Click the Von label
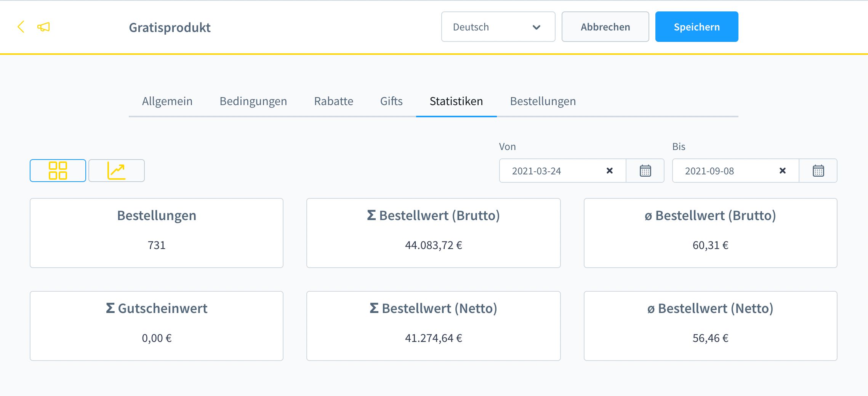868x396 pixels. (x=508, y=147)
